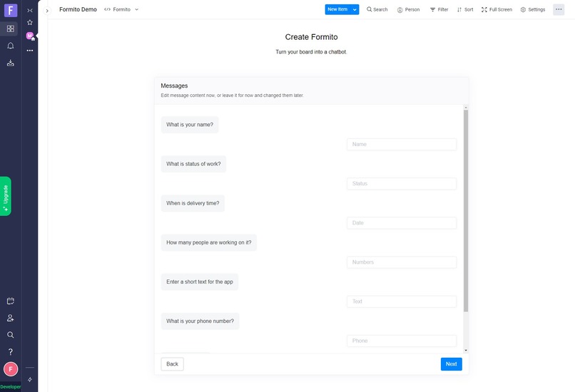Open the help question mark
This screenshot has width=575, height=392.
pos(10,351)
